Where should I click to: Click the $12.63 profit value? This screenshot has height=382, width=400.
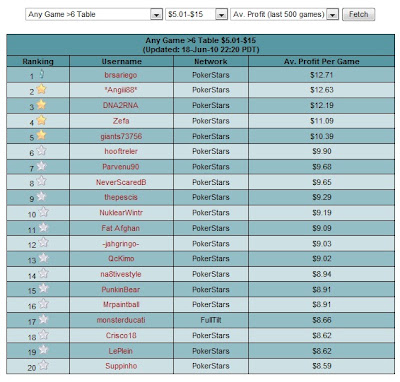click(x=322, y=90)
